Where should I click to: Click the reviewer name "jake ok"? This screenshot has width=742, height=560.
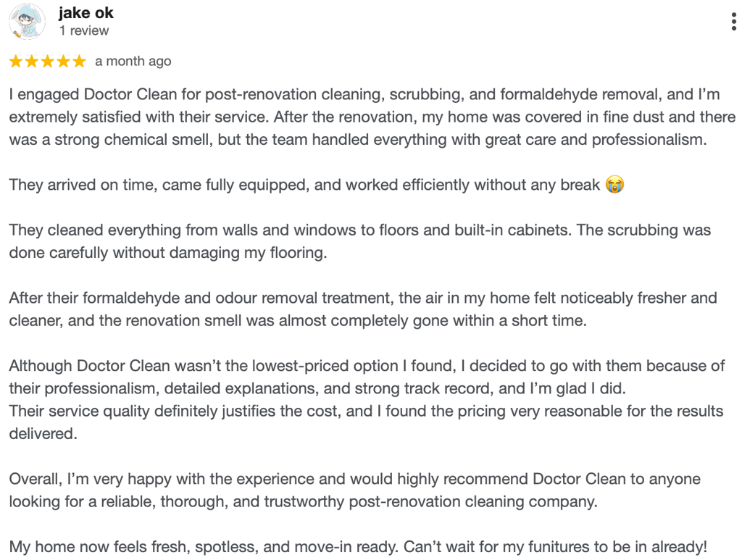pos(86,13)
